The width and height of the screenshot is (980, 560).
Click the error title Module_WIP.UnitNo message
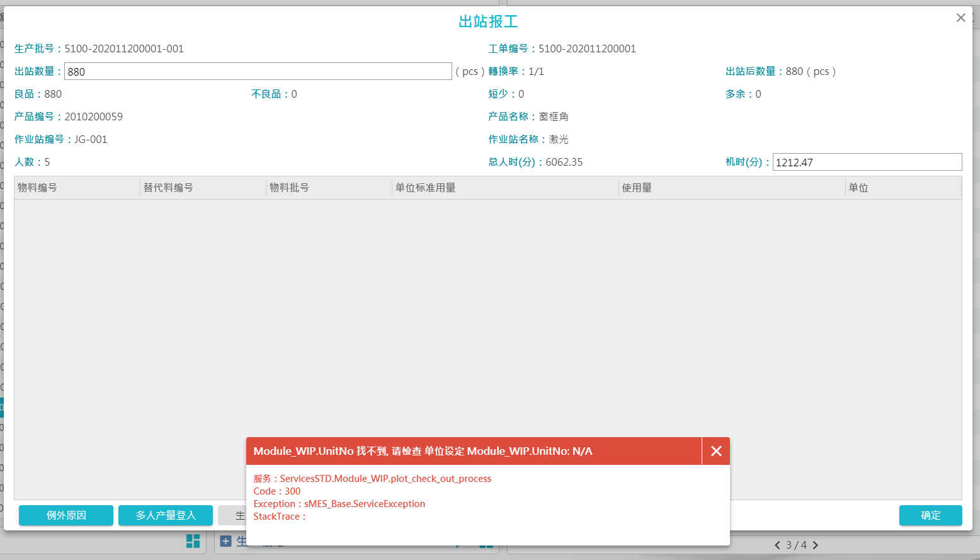[423, 451]
